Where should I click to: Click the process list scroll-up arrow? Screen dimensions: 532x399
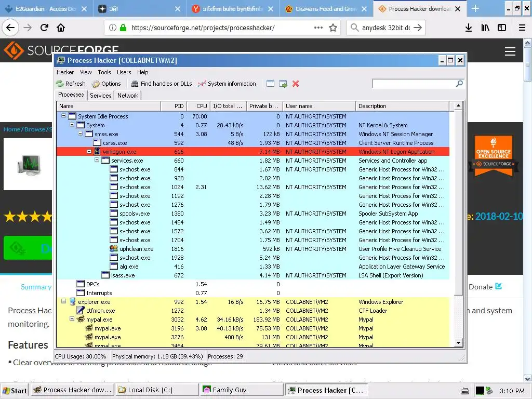[x=458, y=106]
